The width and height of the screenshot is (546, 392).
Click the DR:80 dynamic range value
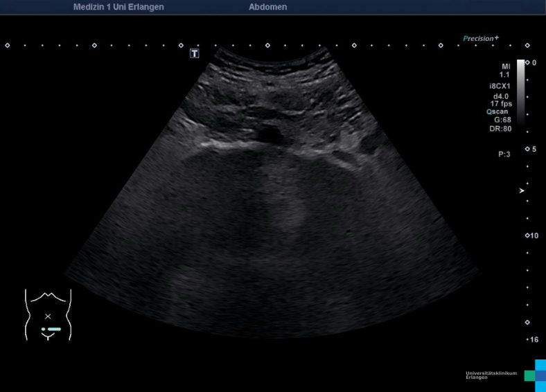[x=501, y=129]
